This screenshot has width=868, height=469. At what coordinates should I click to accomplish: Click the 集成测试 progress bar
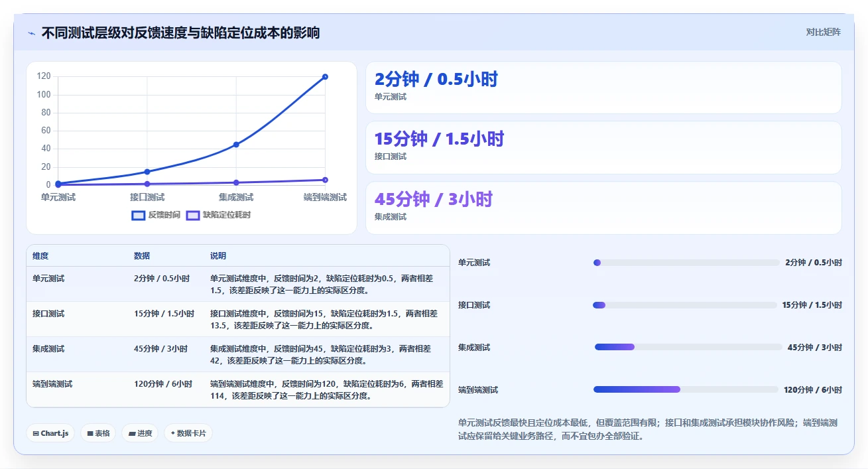688,347
